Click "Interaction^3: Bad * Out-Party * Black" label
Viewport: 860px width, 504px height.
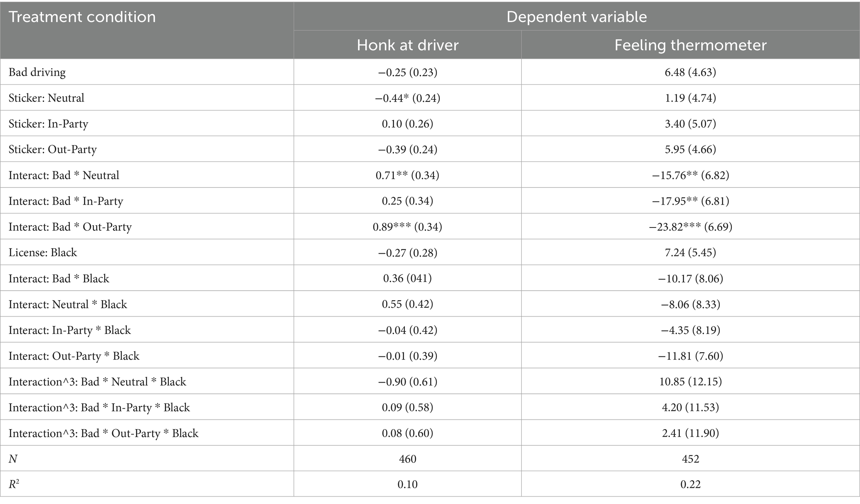(x=104, y=433)
